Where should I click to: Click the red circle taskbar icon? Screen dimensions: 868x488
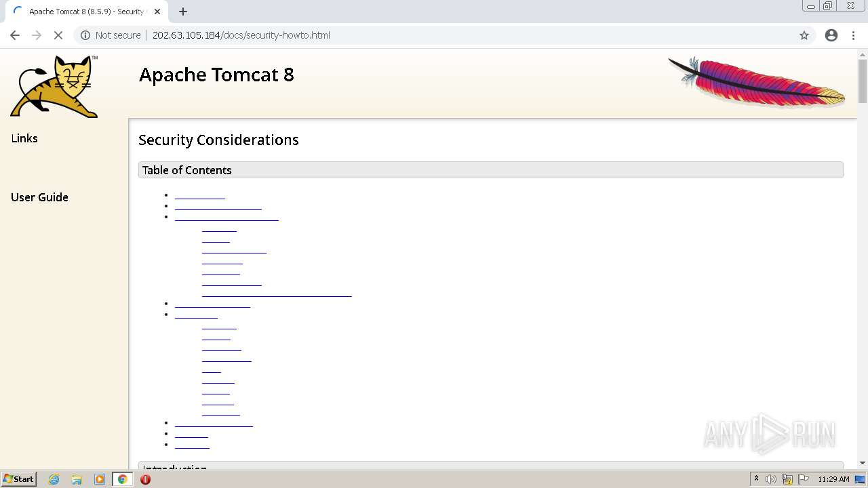click(145, 479)
